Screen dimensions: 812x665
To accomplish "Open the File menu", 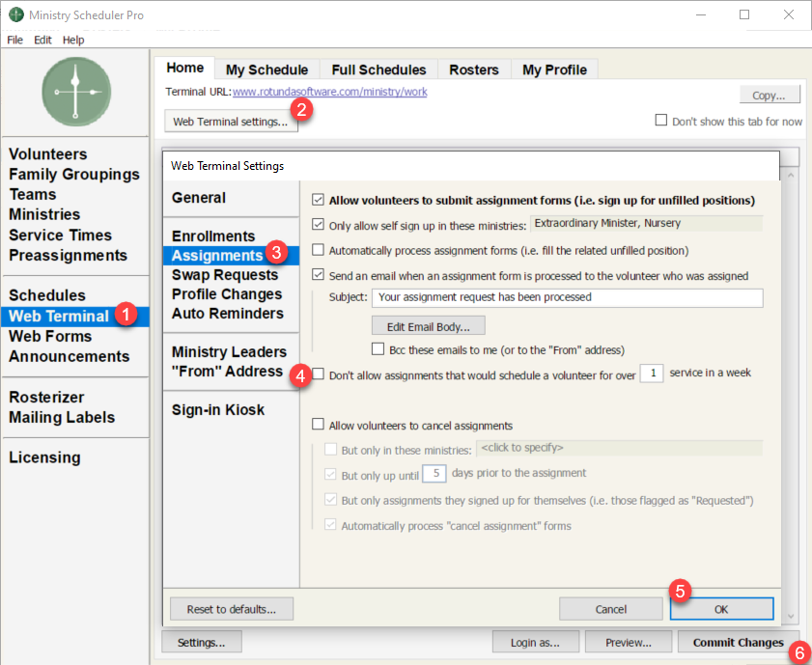I will pyautogui.click(x=14, y=40).
